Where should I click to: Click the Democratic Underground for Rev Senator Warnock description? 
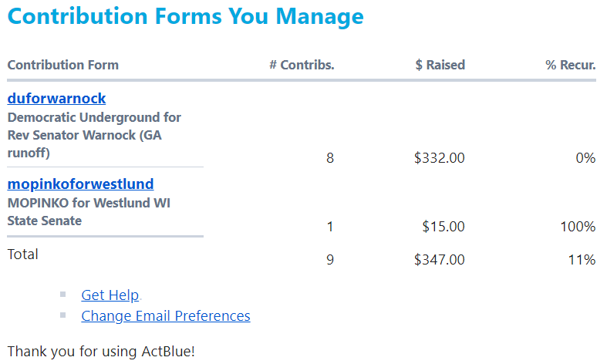tap(94, 135)
